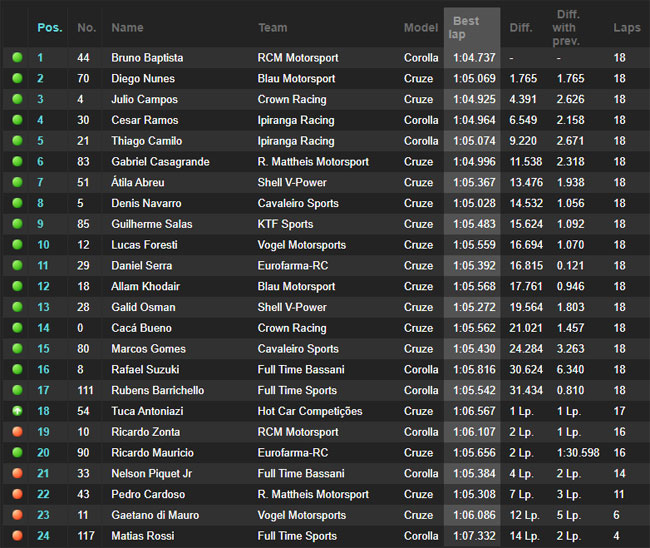Click the green status dot for Átila Abreu

tap(17, 182)
